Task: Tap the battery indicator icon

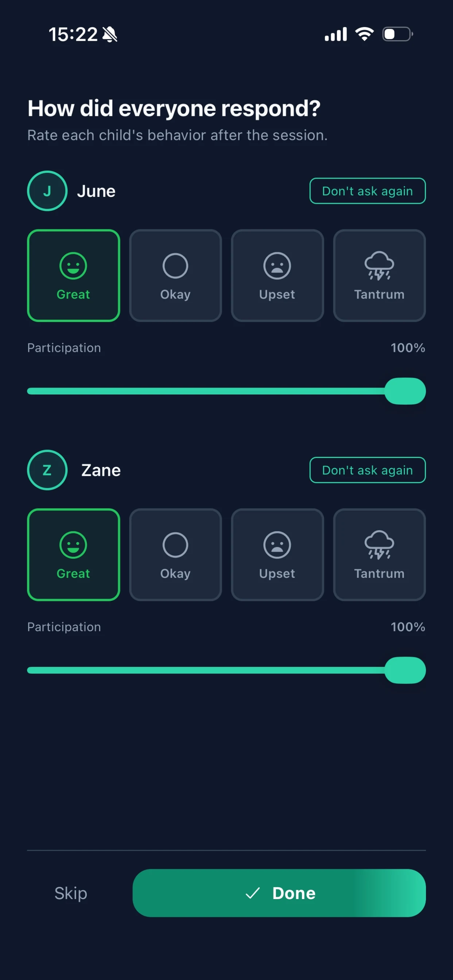Action: tap(398, 34)
